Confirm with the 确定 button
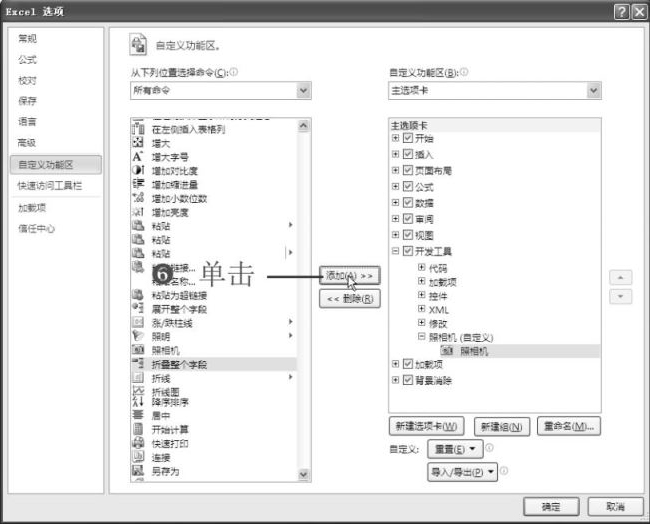This screenshot has width=650, height=524. (551, 506)
